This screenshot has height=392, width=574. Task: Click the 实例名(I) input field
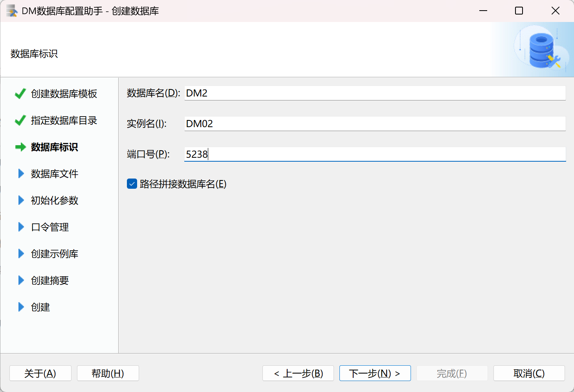pos(375,124)
